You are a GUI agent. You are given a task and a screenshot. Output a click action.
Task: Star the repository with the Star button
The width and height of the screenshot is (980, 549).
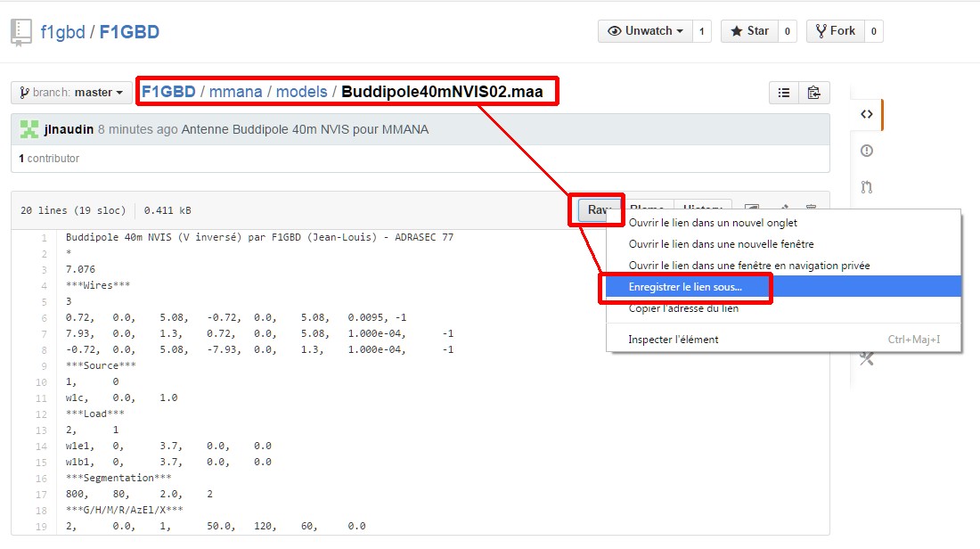pos(749,30)
